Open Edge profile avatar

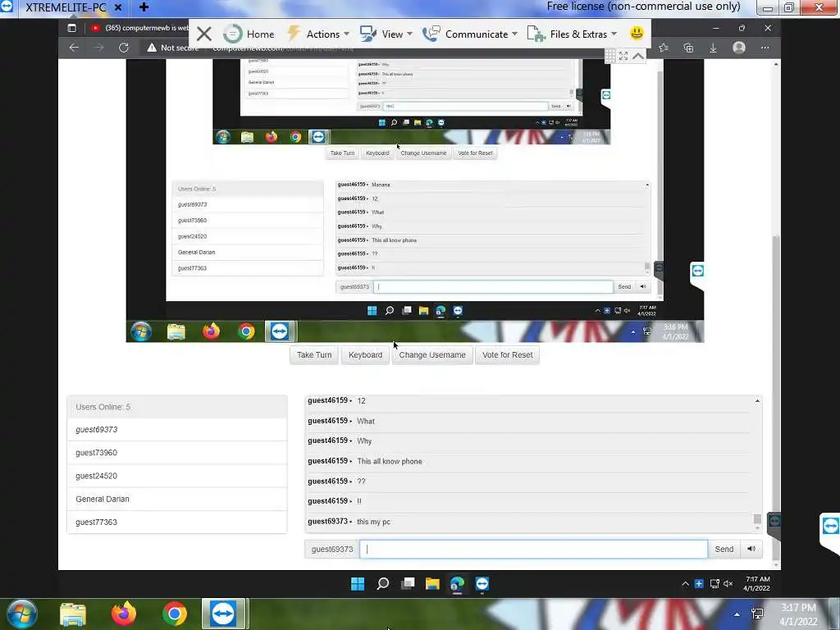coord(739,48)
